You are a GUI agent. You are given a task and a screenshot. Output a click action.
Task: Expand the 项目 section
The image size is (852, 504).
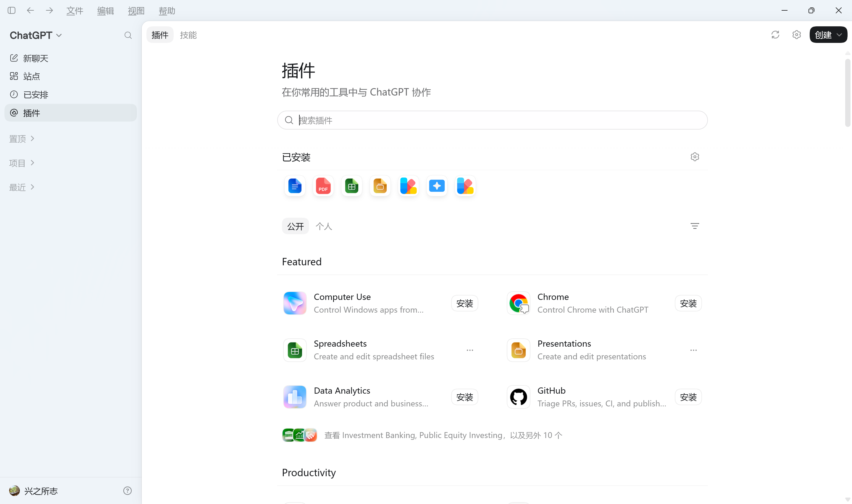pos(22,163)
